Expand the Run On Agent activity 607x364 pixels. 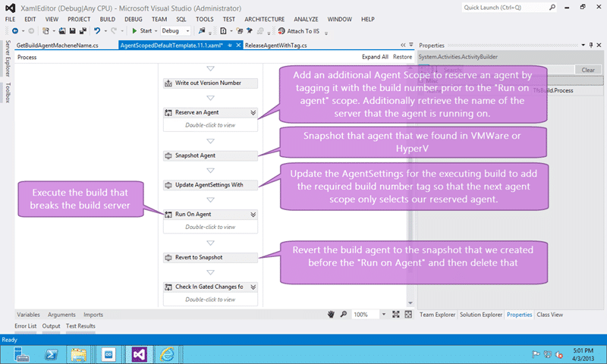tap(253, 215)
